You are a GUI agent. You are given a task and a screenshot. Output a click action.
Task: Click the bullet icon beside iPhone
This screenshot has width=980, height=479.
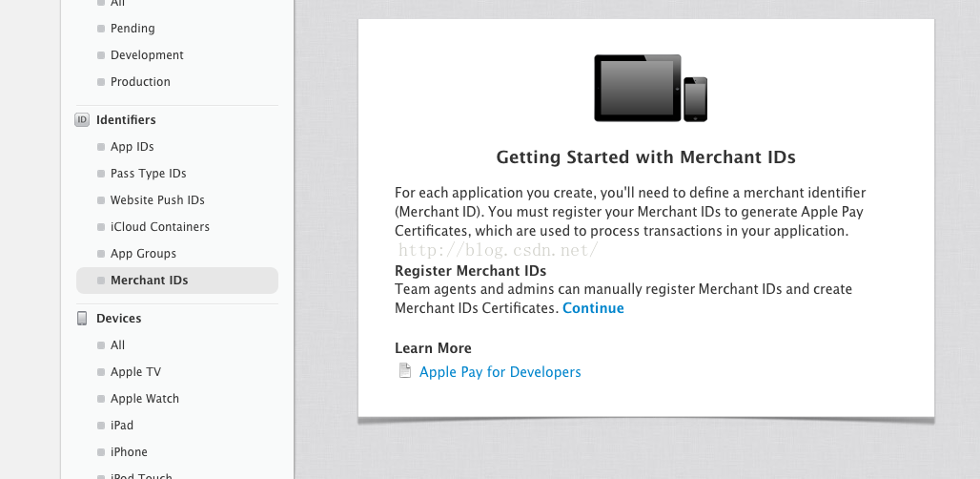(x=101, y=452)
